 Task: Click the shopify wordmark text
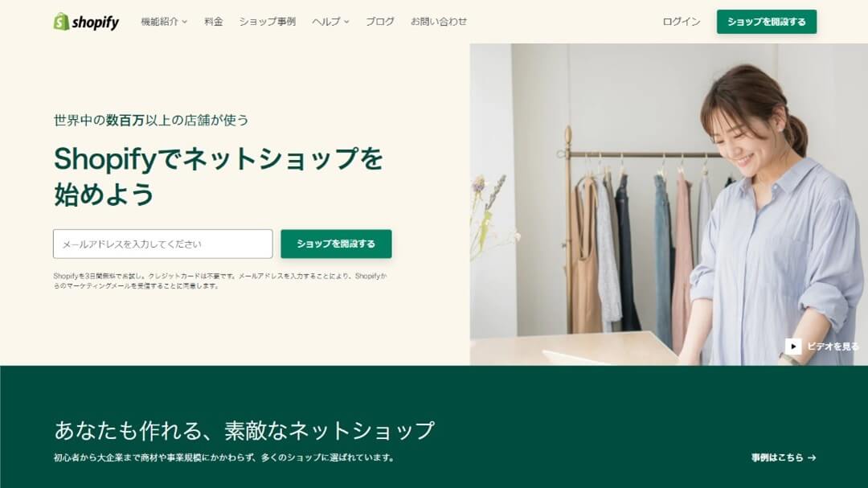pyautogui.click(x=95, y=23)
